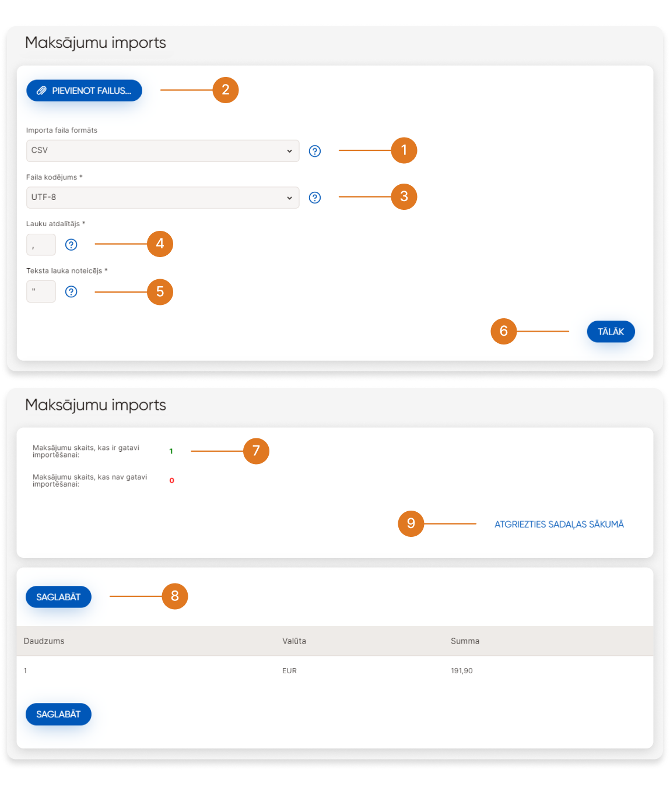This screenshot has width=670, height=812.
Task: Focus the Teksta lauka noteicējs input field
Action: pyautogui.click(x=41, y=291)
